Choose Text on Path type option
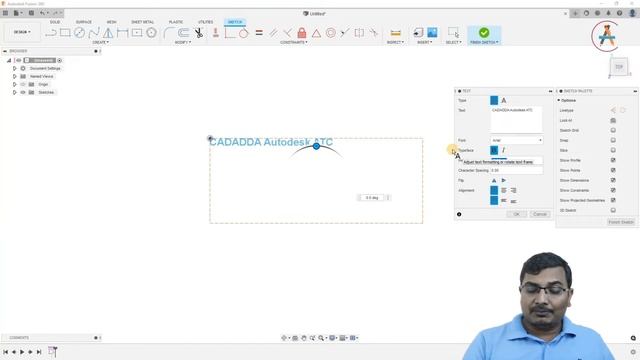This screenshot has height=360, width=640. 504,100
